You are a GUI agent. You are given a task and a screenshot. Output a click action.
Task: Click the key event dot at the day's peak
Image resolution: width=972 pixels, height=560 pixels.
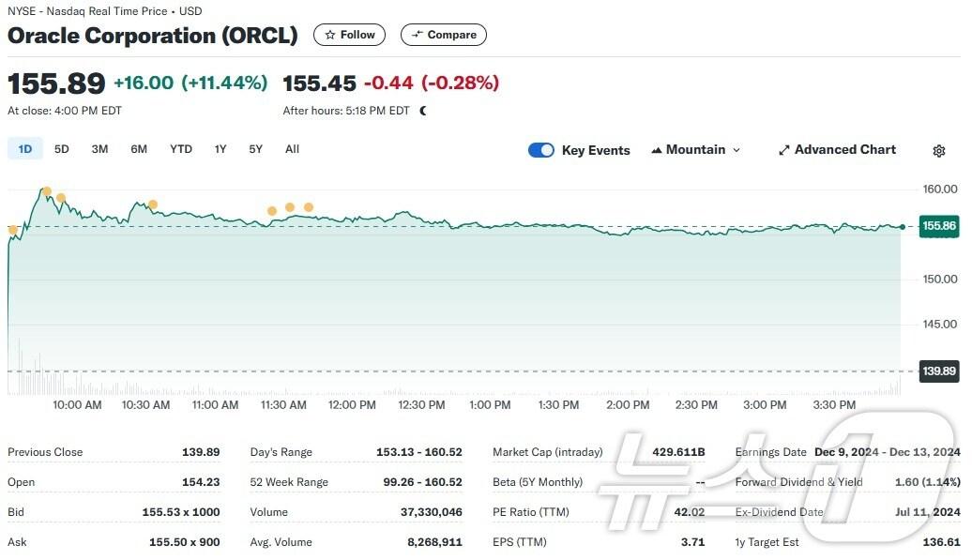pos(46,191)
